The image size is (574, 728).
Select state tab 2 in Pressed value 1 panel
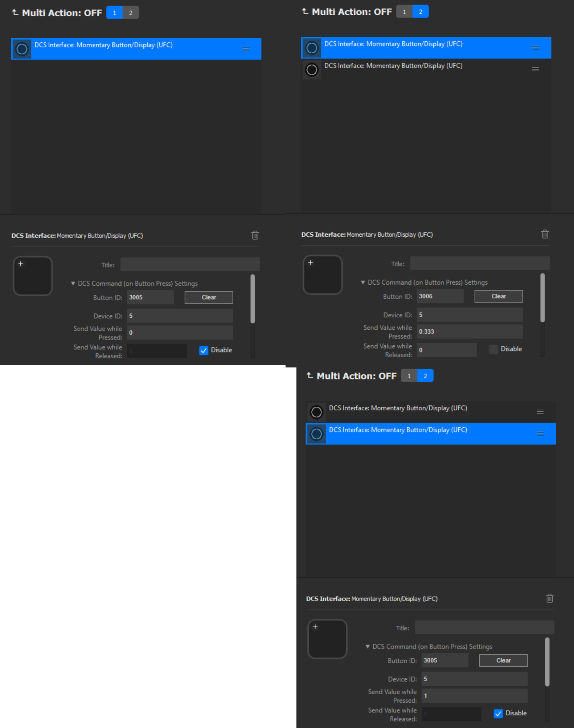(x=425, y=376)
